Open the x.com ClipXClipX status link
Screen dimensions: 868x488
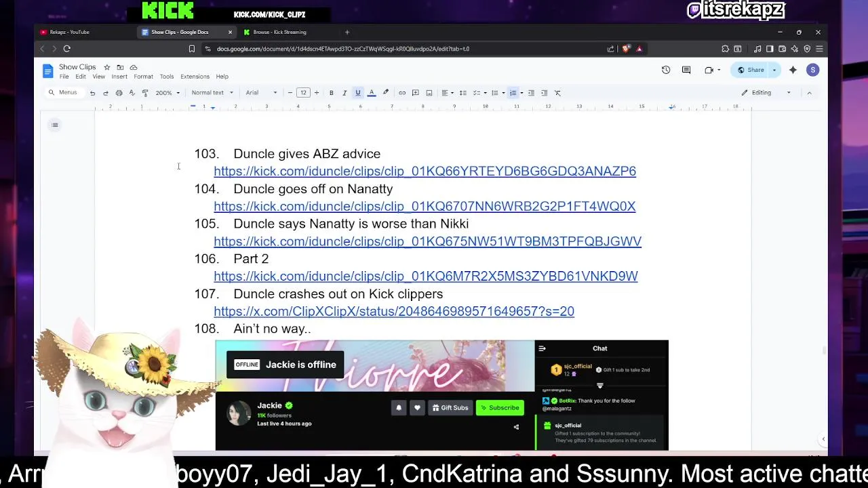(x=394, y=311)
